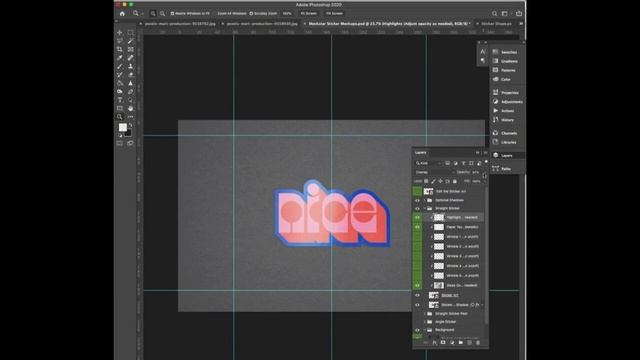The height and width of the screenshot is (360, 640).
Task: Click the background color swatch
Action: point(129,133)
